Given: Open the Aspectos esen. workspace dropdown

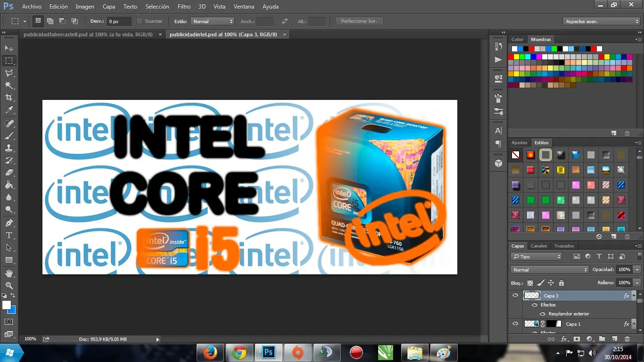Looking at the screenshot, I should tap(601, 21).
